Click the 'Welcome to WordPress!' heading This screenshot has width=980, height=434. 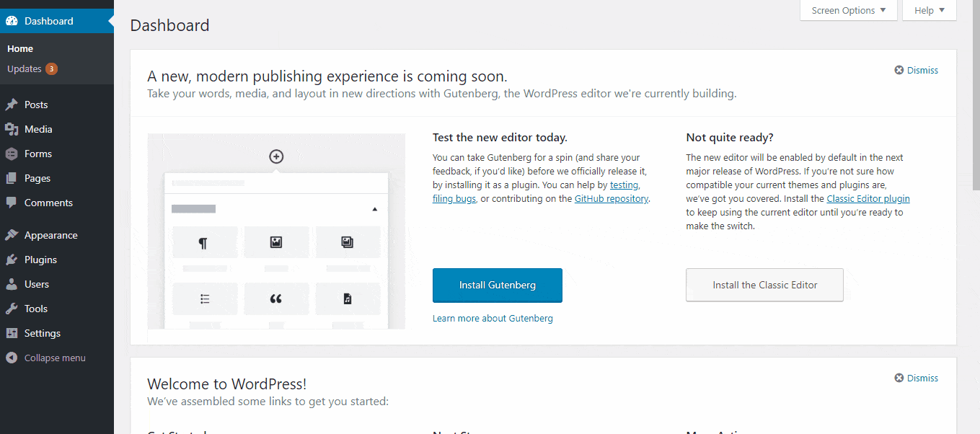(227, 384)
